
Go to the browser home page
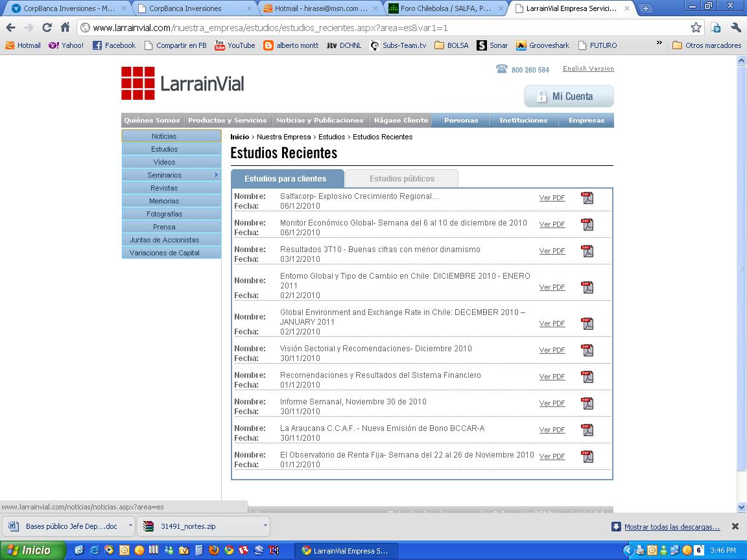click(65, 28)
